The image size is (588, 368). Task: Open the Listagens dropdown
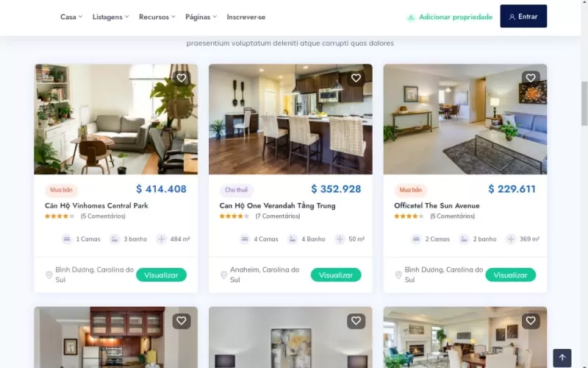click(111, 17)
